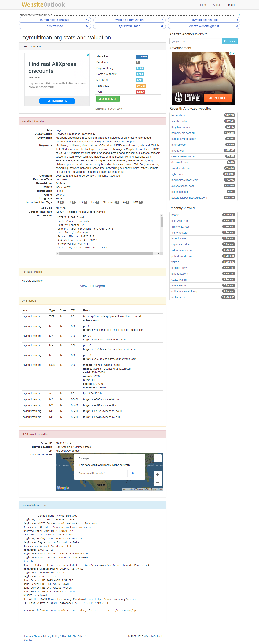Click the HTTP header horizontal scrollbar
Image resolution: width=259 pixels, height=644 pixels.
[x=106, y=254]
